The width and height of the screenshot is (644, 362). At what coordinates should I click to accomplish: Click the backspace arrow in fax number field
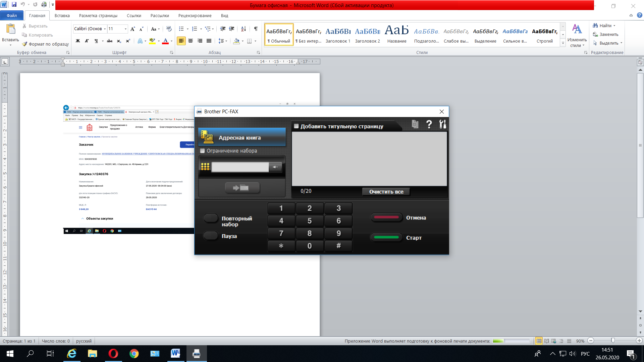click(x=275, y=167)
